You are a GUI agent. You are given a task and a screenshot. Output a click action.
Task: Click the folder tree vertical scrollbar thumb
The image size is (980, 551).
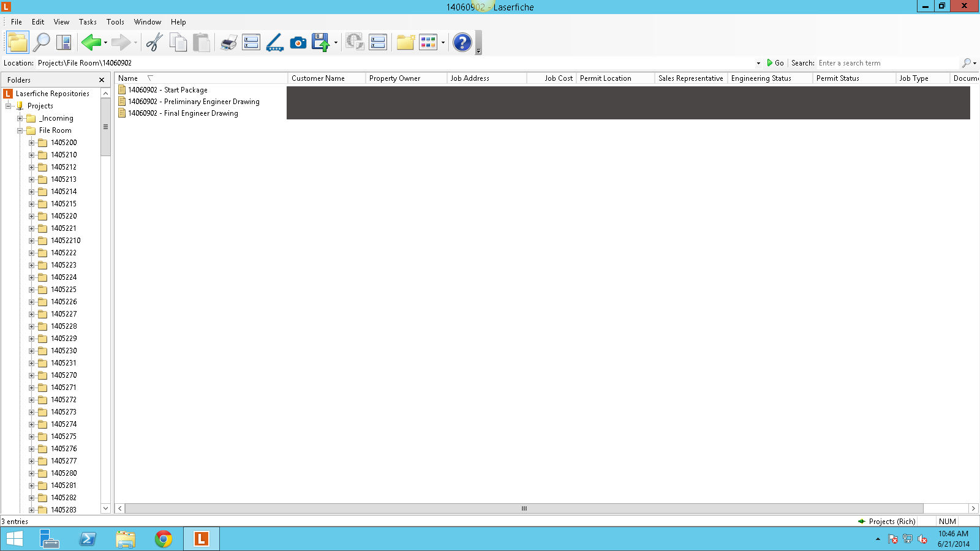pyautogui.click(x=105, y=127)
